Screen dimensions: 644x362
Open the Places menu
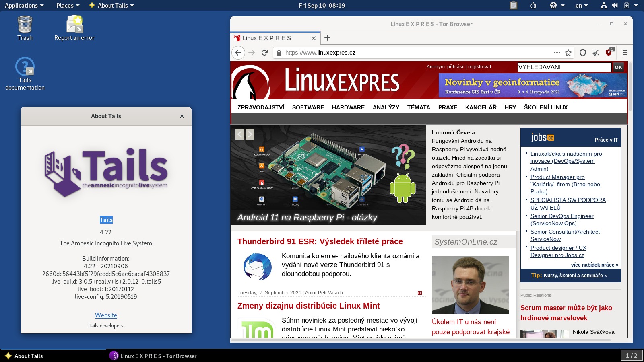[x=68, y=5]
